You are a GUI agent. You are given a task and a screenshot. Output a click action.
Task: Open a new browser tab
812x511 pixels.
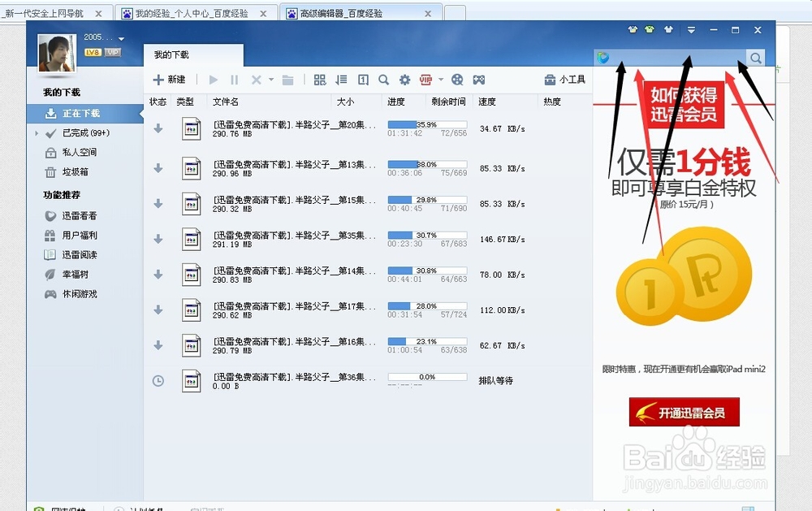click(x=455, y=12)
